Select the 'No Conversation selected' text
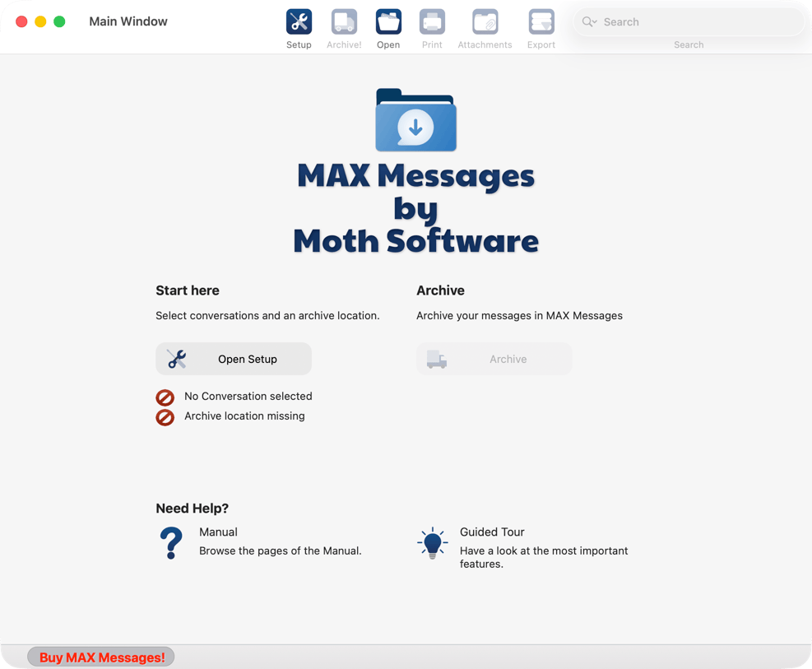The image size is (812, 669). click(248, 396)
